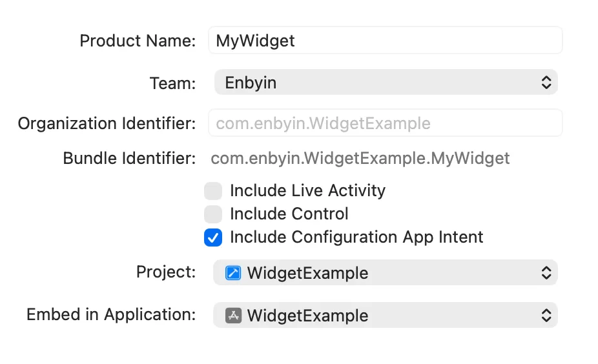Click the chevron arrows on Embed in Application popup
Screen dimensions: 598x364
pos(546,316)
